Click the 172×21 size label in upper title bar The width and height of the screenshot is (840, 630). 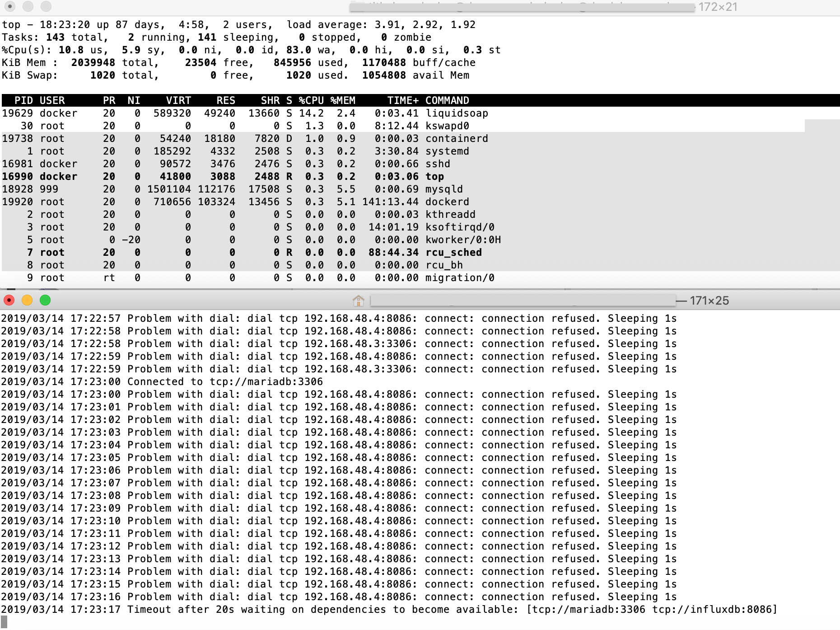click(x=718, y=7)
